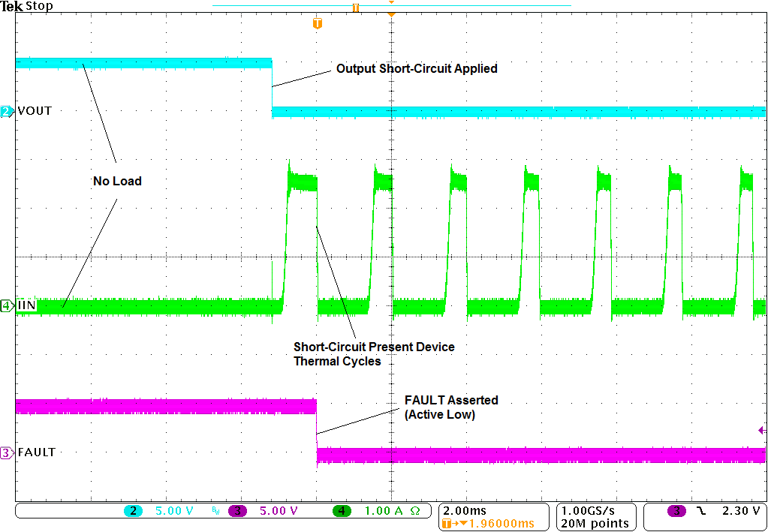
Task: Click the channel 4 IIN ground marker
Action: [7, 305]
